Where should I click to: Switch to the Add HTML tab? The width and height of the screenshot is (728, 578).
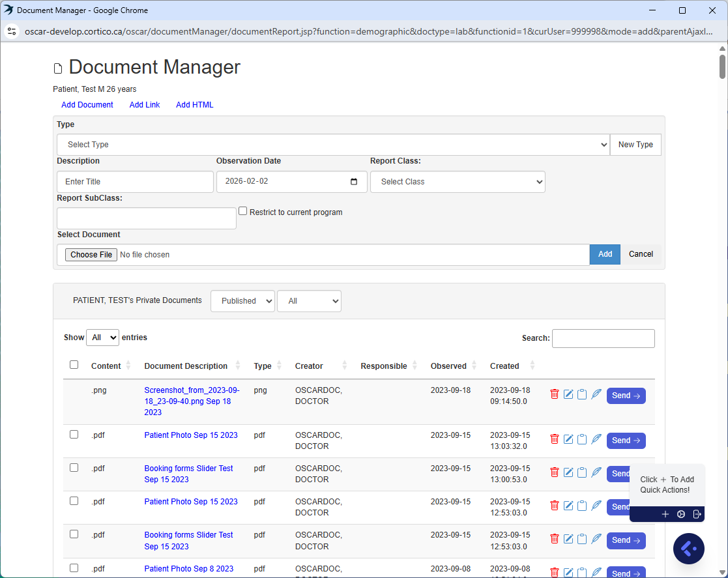(x=194, y=105)
